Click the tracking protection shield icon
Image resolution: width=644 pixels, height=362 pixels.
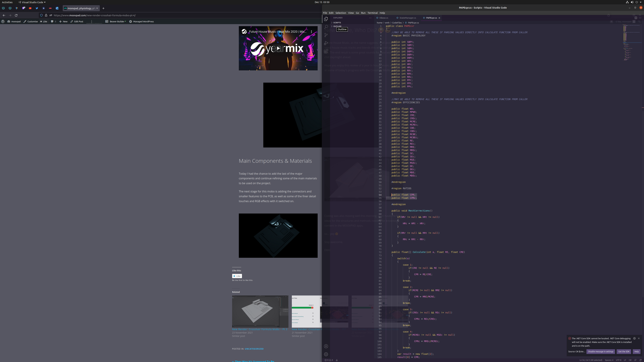pyautogui.click(x=41, y=15)
